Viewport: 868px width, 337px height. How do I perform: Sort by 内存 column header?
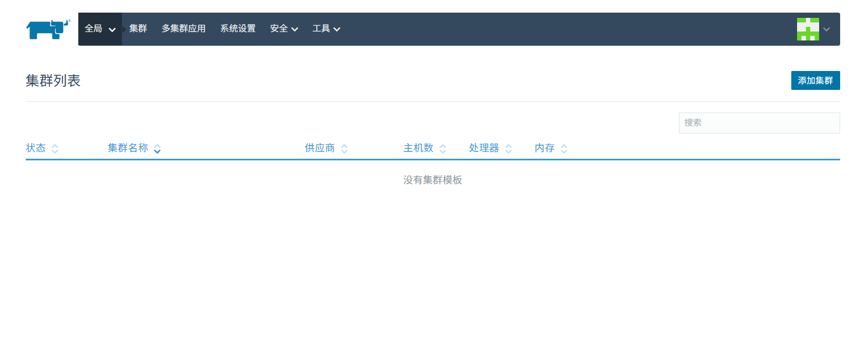[x=545, y=148]
